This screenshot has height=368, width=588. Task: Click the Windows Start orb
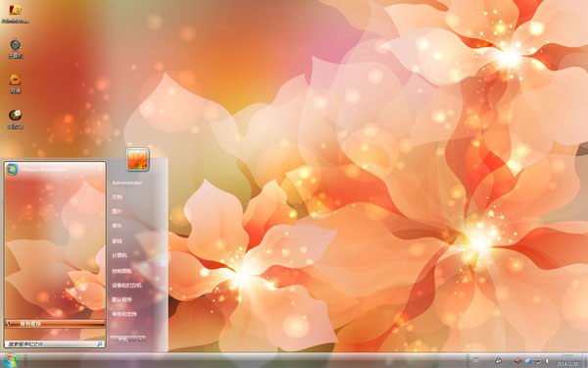pos(12,361)
